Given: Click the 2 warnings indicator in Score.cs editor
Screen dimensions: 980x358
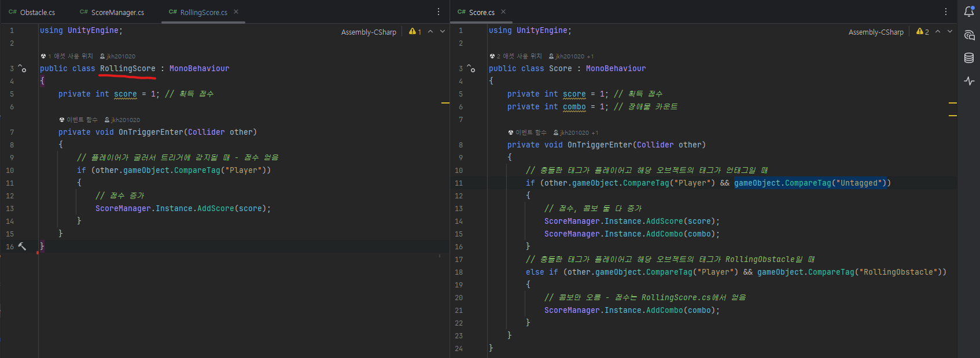Looking at the screenshot, I should pos(923,32).
